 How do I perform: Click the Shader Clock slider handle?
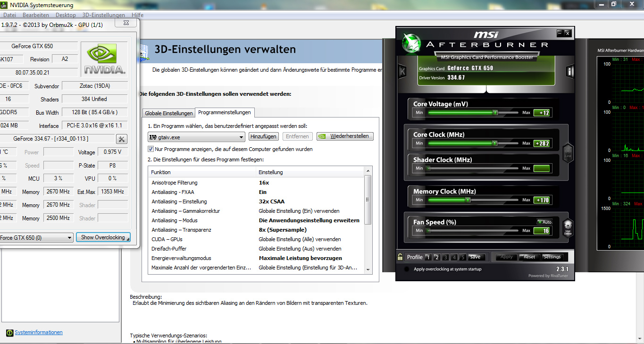pos(429,168)
